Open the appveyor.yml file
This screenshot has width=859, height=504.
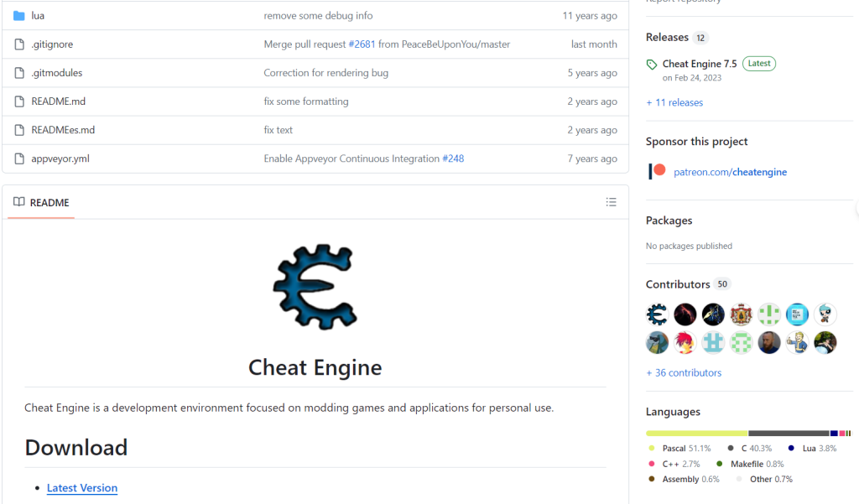(60, 158)
